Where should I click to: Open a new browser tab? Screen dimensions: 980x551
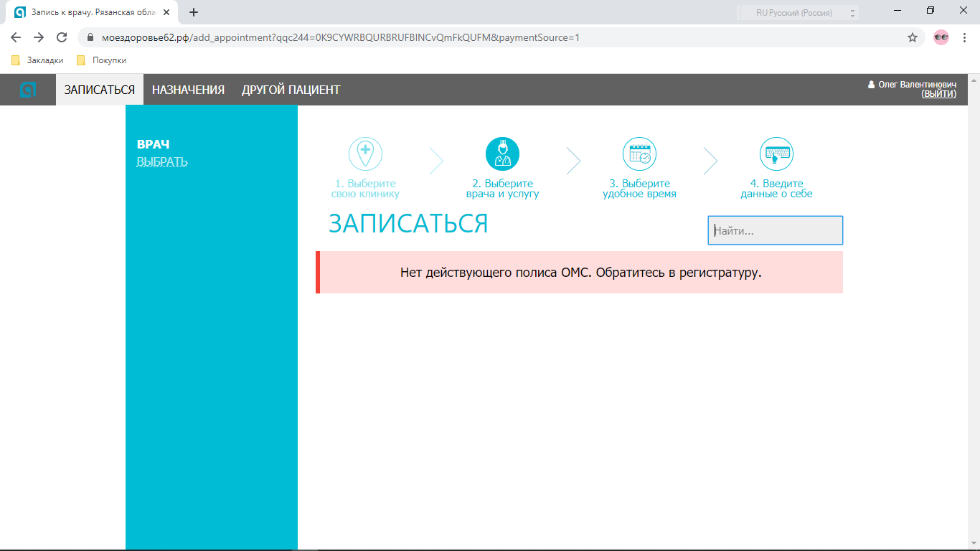coord(194,12)
